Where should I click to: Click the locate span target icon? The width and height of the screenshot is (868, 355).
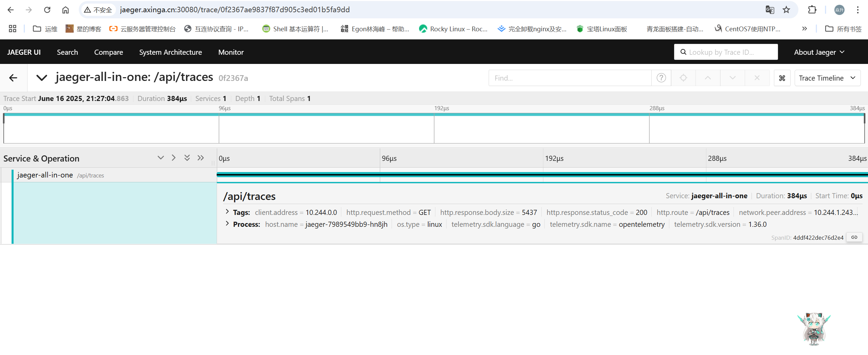[x=683, y=78]
